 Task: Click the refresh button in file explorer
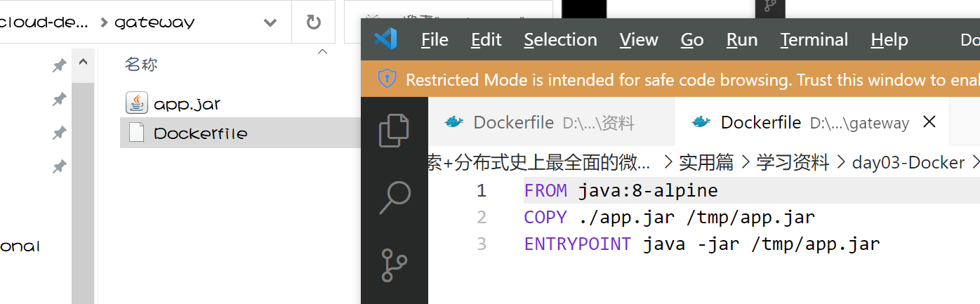[x=313, y=22]
